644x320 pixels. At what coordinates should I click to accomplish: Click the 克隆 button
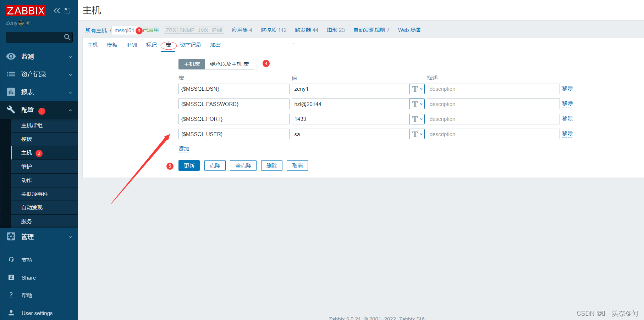click(x=215, y=165)
